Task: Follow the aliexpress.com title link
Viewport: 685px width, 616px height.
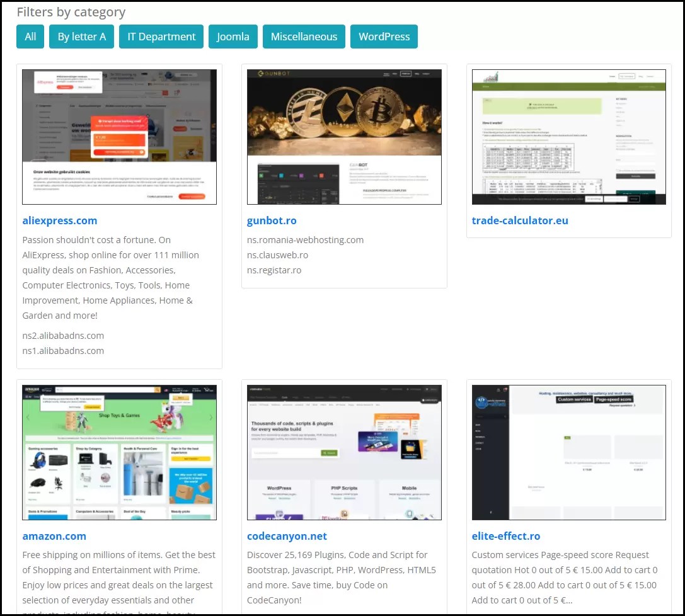Action: (60, 220)
